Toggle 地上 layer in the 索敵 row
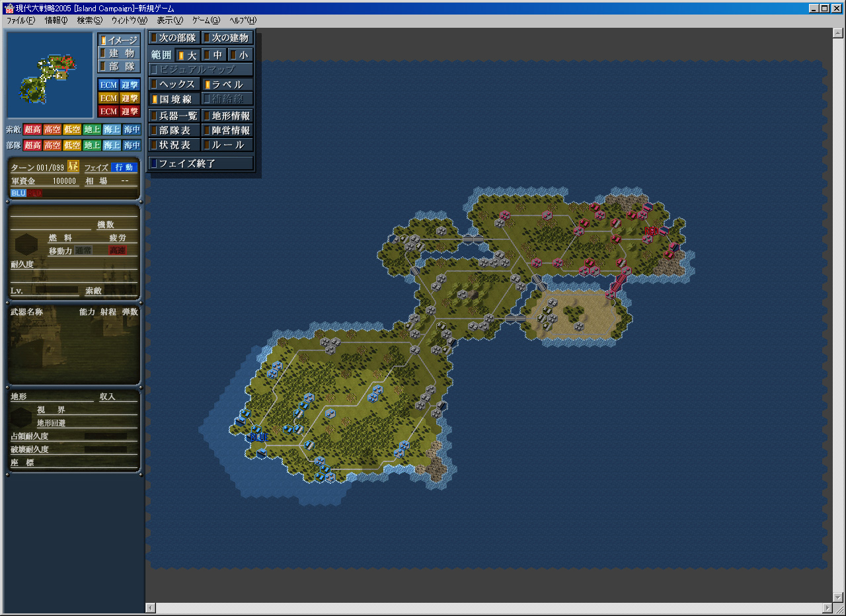The width and height of the screenshot is (846, 616). 93,130
